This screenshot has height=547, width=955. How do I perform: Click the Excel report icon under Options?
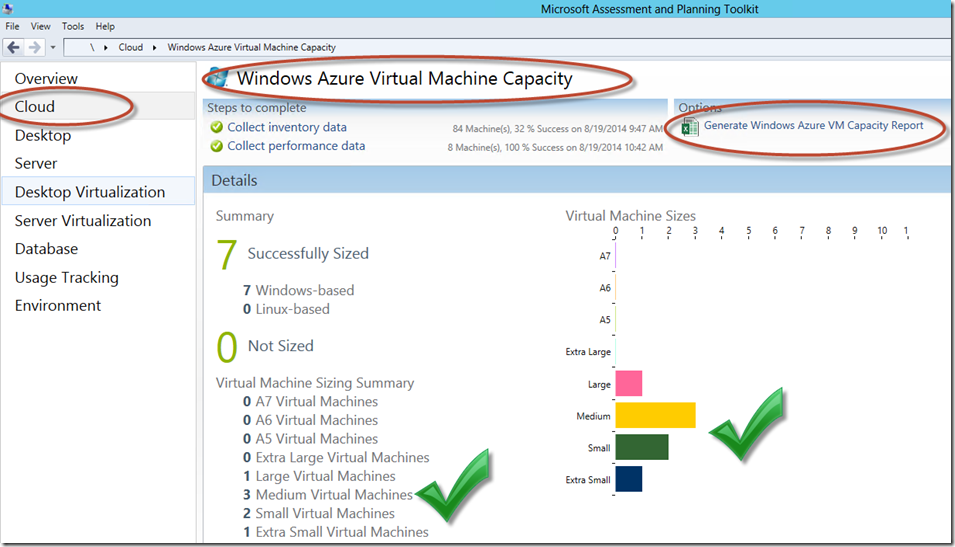(x=689, y=127)
